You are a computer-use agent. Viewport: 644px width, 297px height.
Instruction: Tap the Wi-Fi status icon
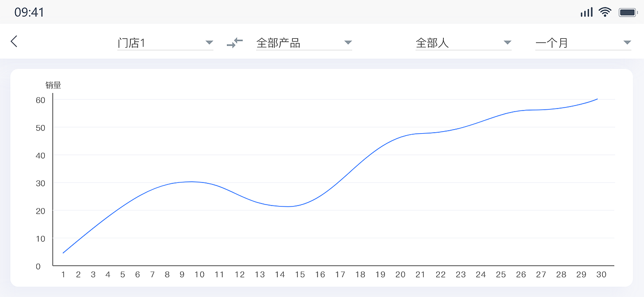(605, 12)
